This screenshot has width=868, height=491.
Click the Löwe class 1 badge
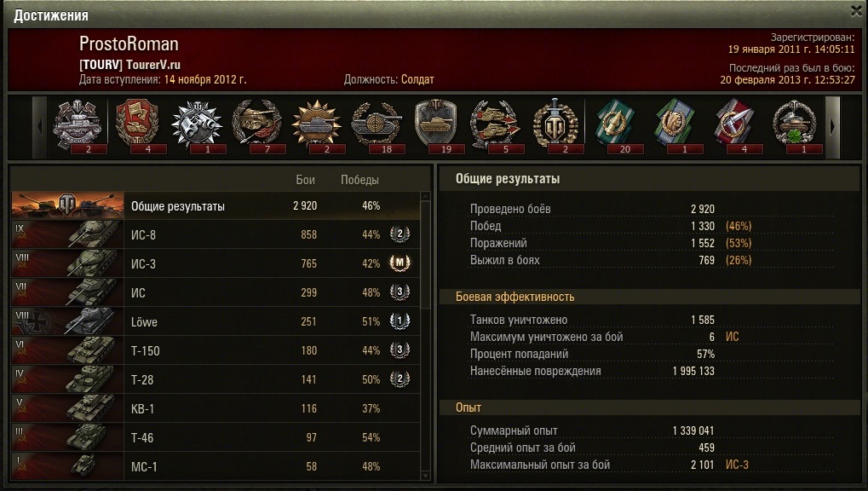(400, 321)
